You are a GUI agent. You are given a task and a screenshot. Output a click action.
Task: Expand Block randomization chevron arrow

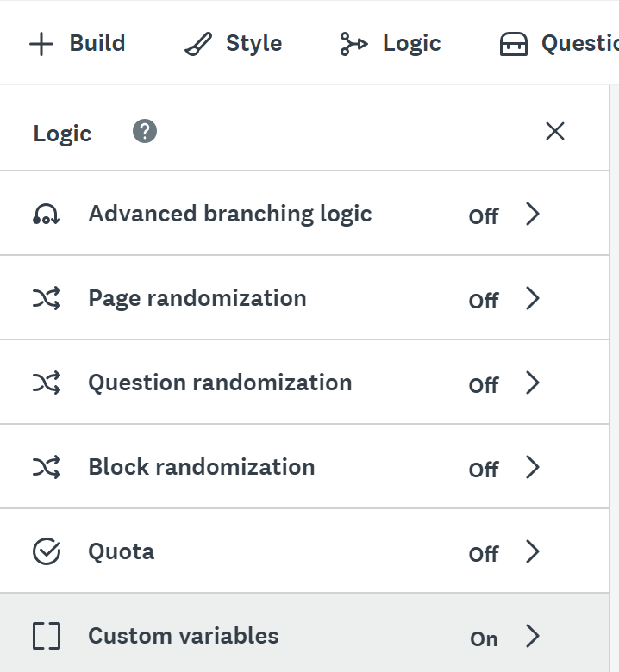[533, 468]
